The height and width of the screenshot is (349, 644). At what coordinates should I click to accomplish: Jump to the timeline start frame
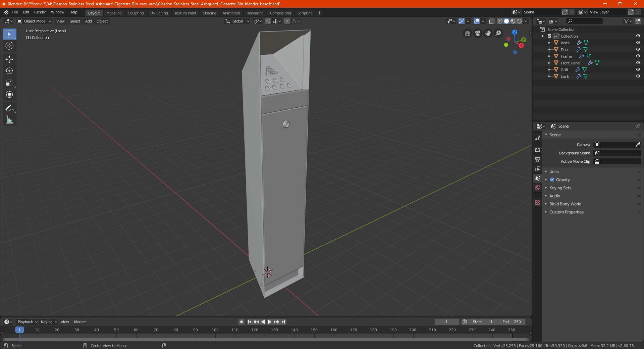pos(250,322)
